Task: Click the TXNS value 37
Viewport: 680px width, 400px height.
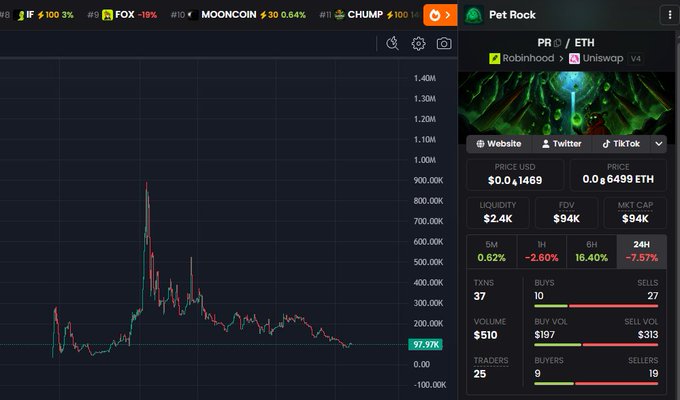Action: point(480,296)
